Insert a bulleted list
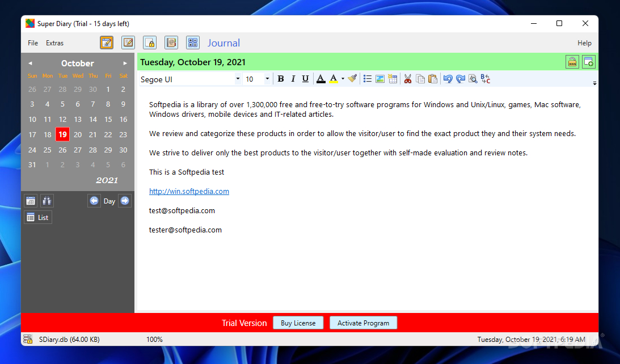Viewport: 620px width, 364px height. click(x=368, y=79)
